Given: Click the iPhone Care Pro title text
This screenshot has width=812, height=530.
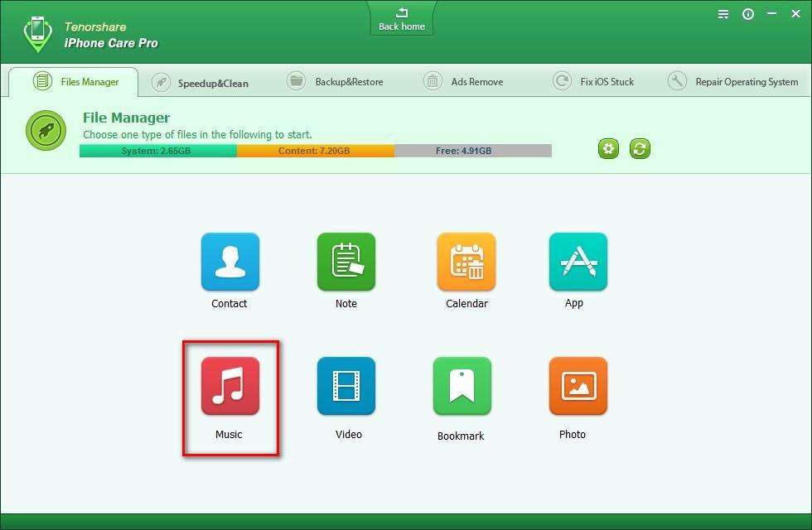Looking at the screenshot, I should click(111, 43).
